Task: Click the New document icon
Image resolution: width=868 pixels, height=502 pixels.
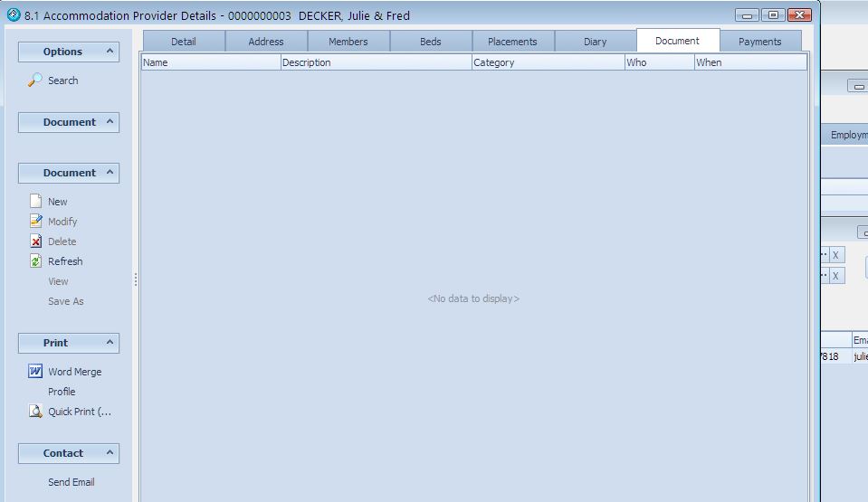Action: click(35, 202)
